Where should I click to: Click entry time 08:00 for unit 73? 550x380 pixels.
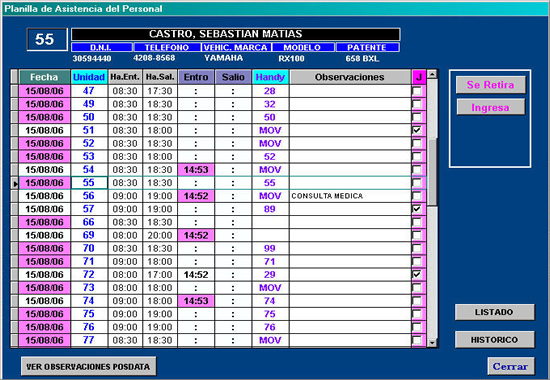click(x=125, y=288)
